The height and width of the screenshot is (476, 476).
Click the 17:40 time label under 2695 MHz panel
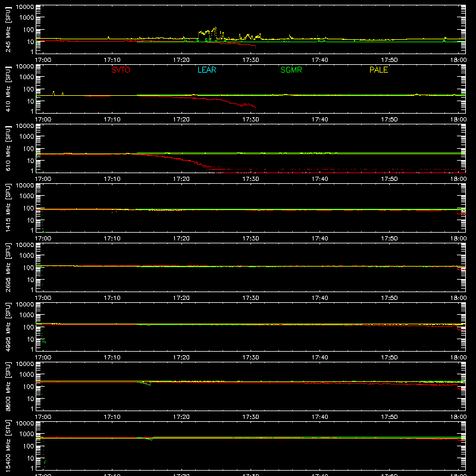coord(320,298)
